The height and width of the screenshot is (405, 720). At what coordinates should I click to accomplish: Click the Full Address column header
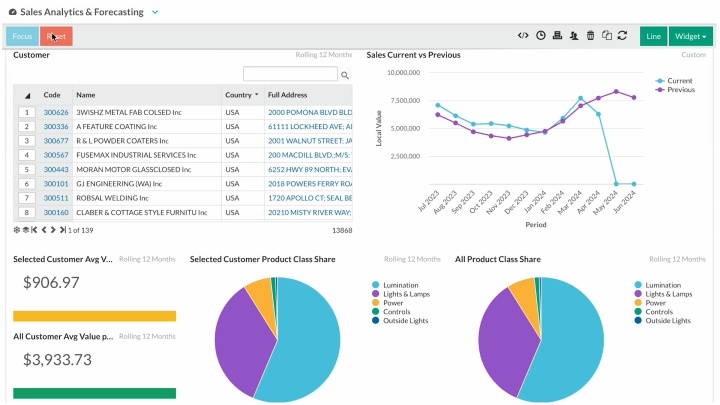pyautogui.click(x=287, y=95)
